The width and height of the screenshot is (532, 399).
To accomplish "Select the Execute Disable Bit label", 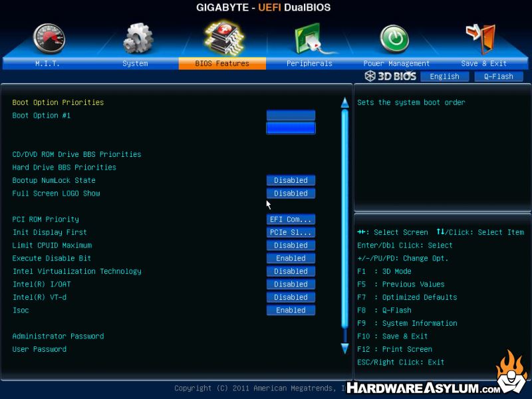I will coord(52,258).
